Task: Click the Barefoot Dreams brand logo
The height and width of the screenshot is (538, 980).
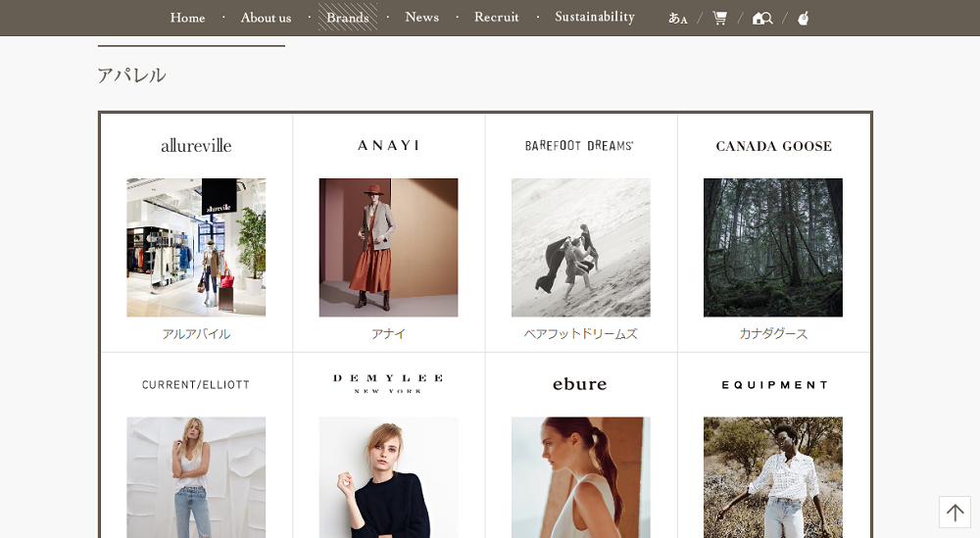Action: coord(579,146)
